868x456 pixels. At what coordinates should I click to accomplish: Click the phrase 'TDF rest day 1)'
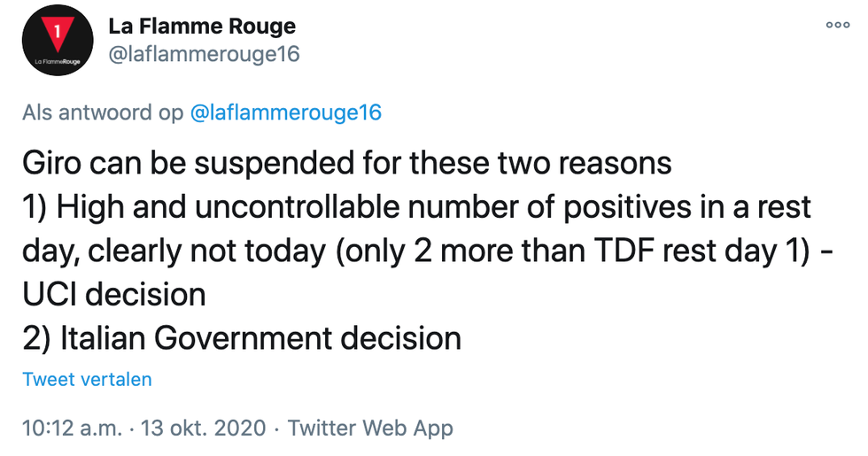(x=701, y=251)
